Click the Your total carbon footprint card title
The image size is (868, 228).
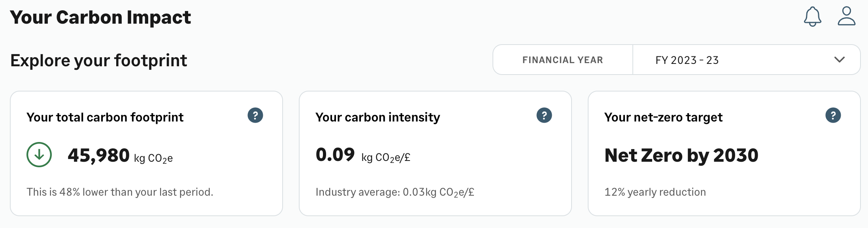pyautogui.click(x=105, y=118)
